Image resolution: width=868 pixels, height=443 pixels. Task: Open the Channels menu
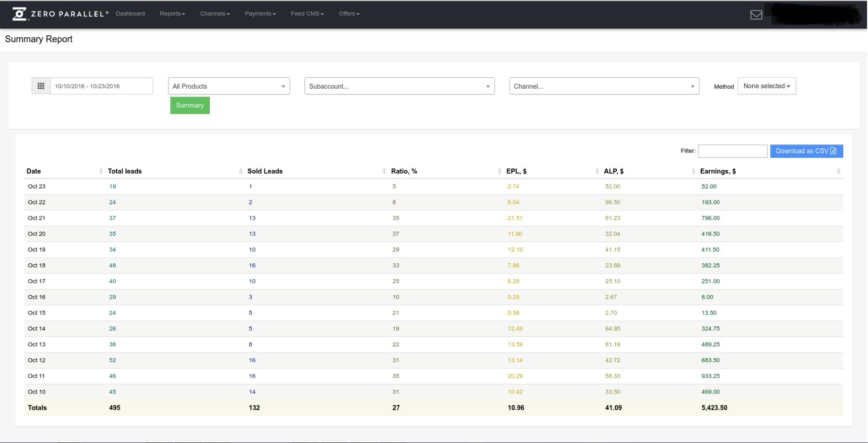pos(215,14)
